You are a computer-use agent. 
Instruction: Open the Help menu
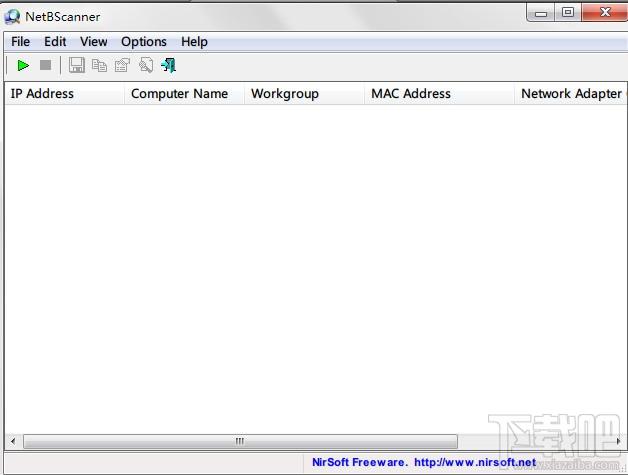(194, 42)
